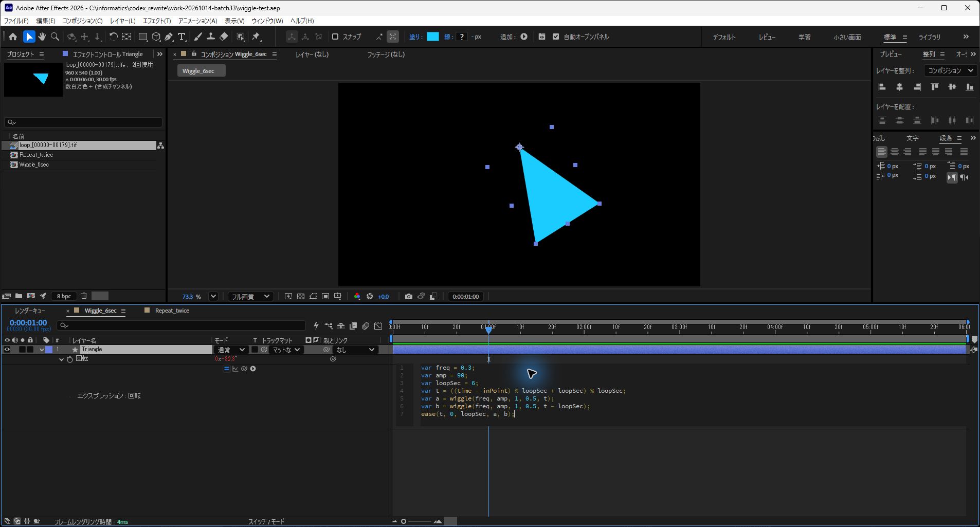This screenshot has height=527, width=980.
Task: Select the Zoom tool in toolbar
Action: coord(55,37)
